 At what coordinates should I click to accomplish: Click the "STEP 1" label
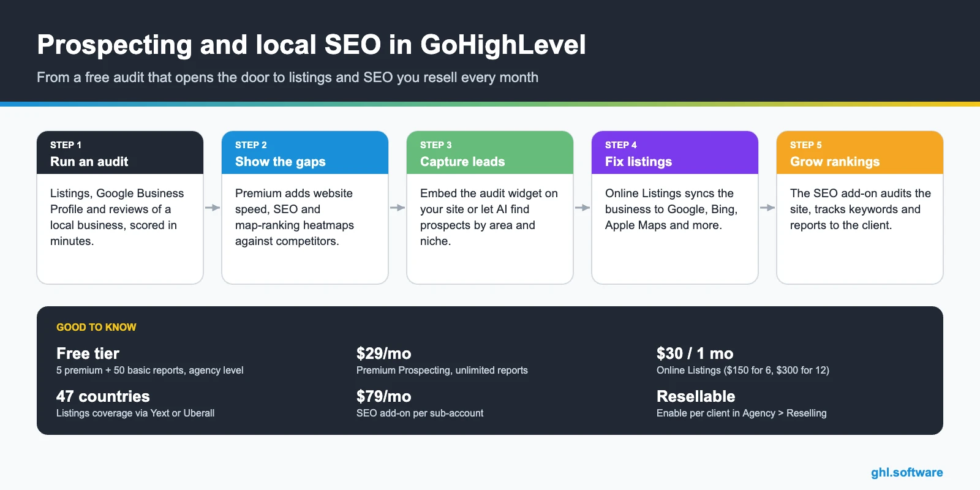click(x=66, y=145)
